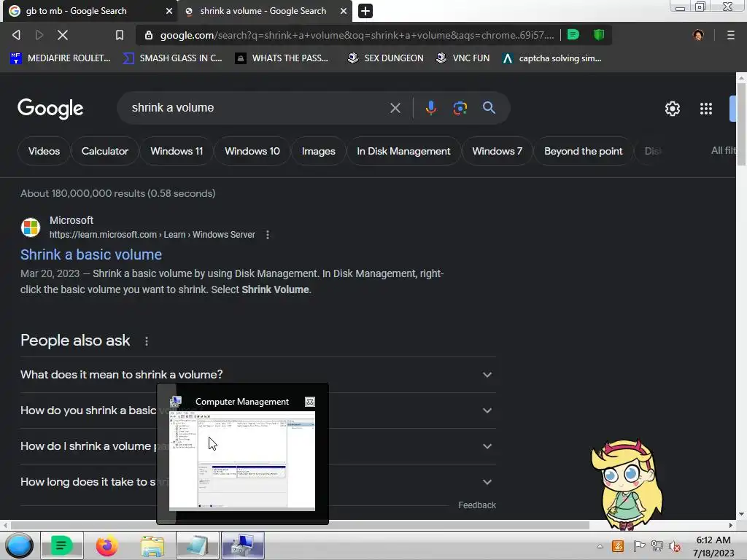Search by image with the Lens icon
747x560 pixels.
460,108
